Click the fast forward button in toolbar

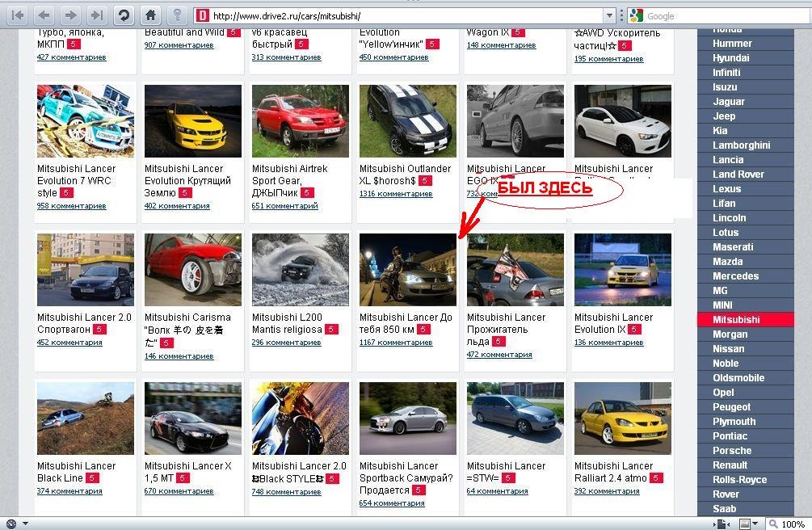coord(97,15)
